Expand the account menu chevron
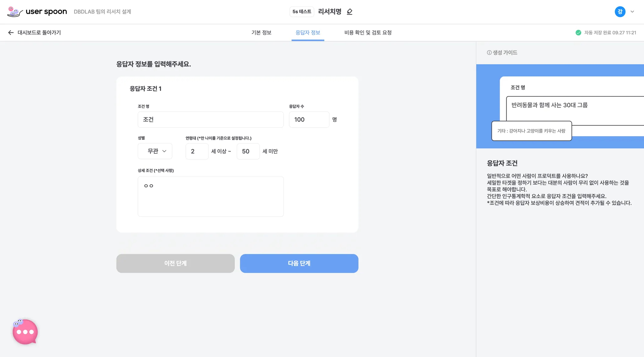The width and height of the screenshot is (644, 357). [632, 12]
